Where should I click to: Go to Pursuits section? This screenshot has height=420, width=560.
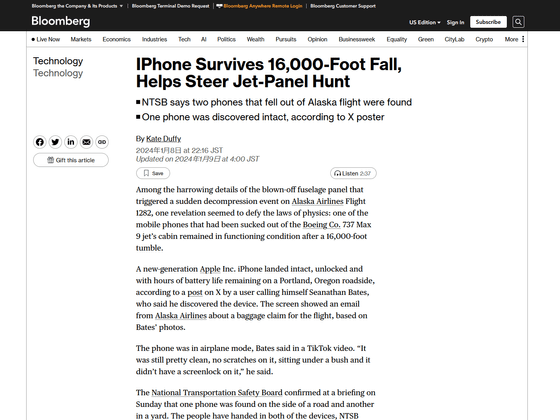tap(286, 39)
